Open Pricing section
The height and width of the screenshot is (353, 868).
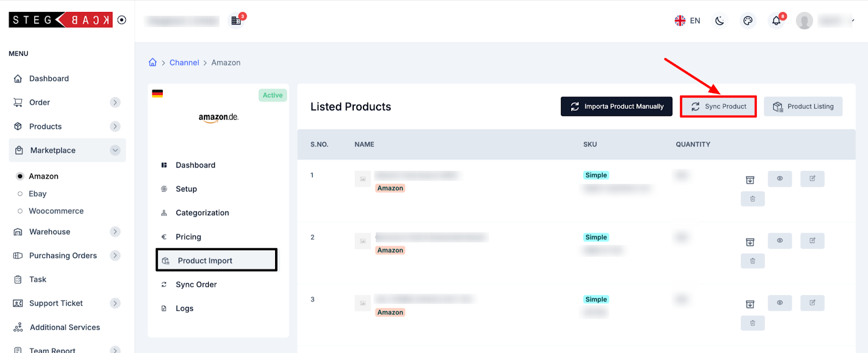[x=188, y=237]
